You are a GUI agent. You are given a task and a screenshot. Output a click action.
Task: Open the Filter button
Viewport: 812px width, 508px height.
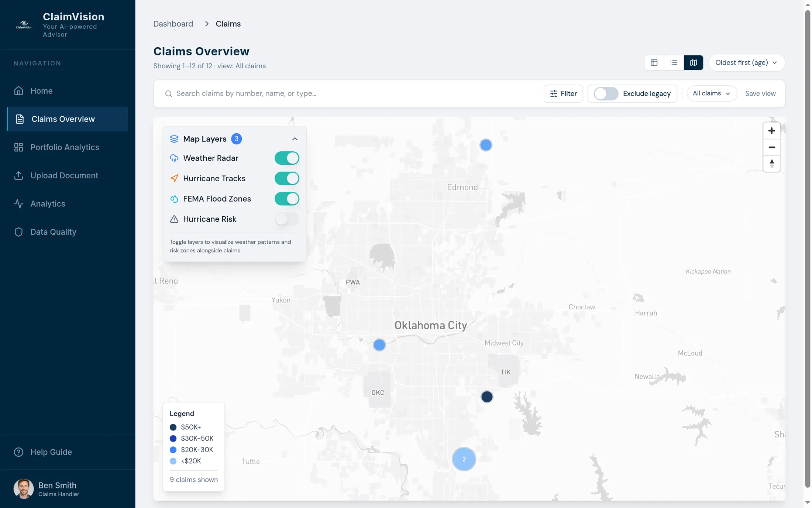point(563,94)
